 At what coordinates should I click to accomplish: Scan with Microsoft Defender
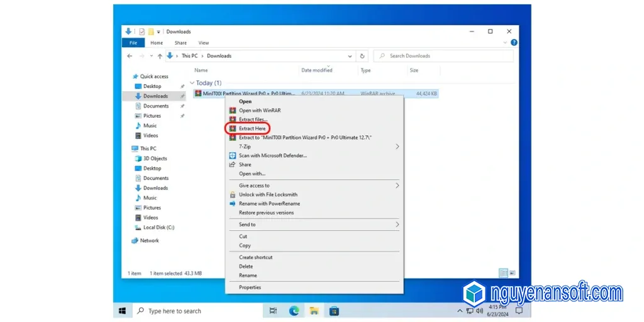pyautogui.click(x=273, y=156)
